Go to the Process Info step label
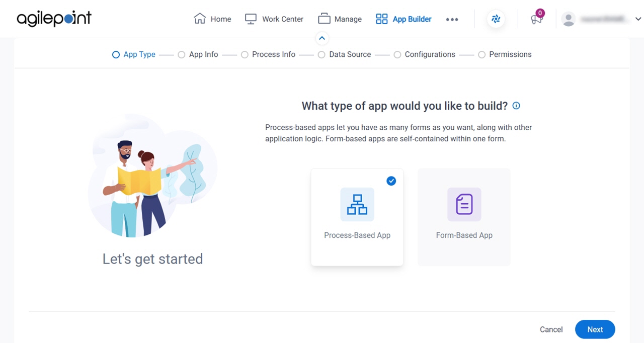 pyautogui.click(x=274, y=54)
